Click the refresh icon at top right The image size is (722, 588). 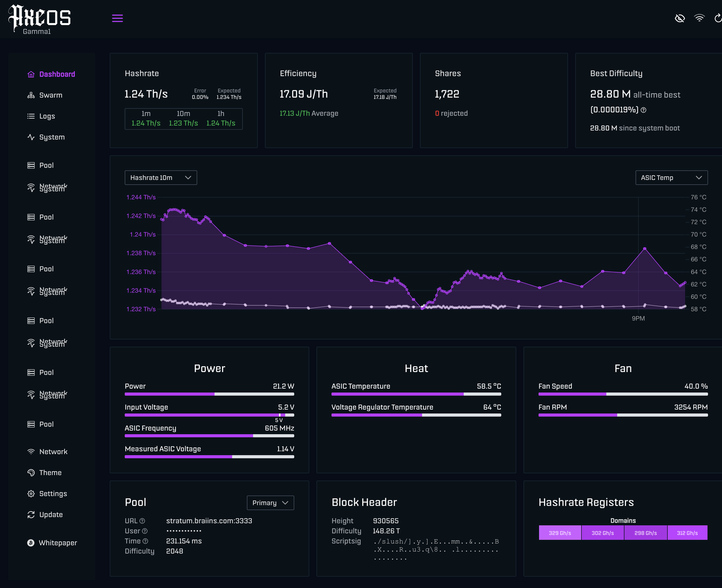(718, 18)
